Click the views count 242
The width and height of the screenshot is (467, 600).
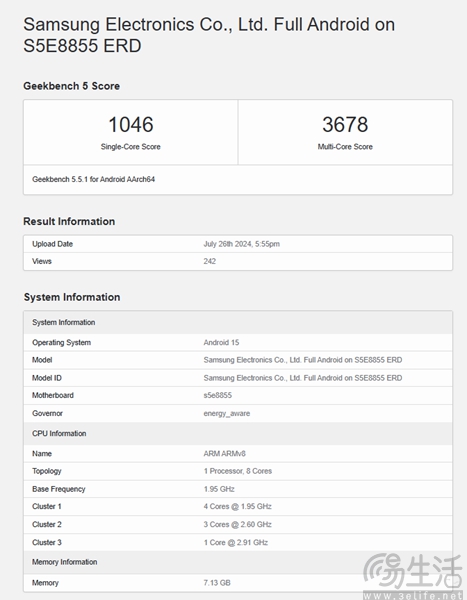210,261
